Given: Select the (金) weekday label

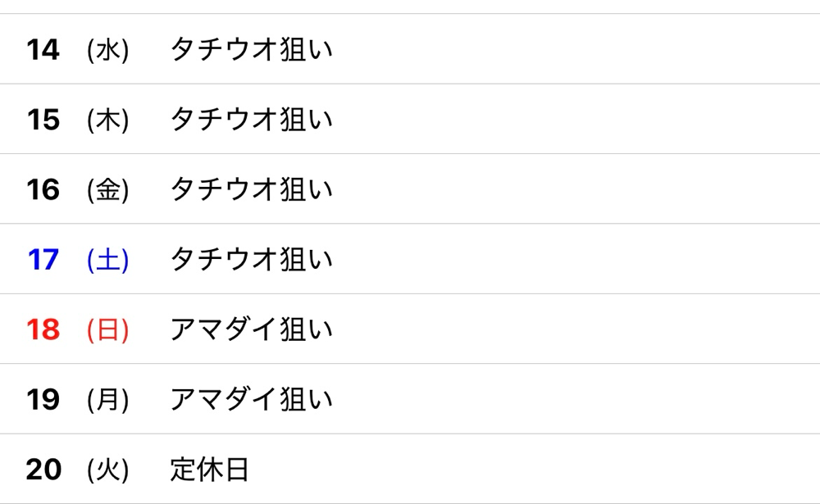Looking at the screenshot, I should click(x=107, y=190).
